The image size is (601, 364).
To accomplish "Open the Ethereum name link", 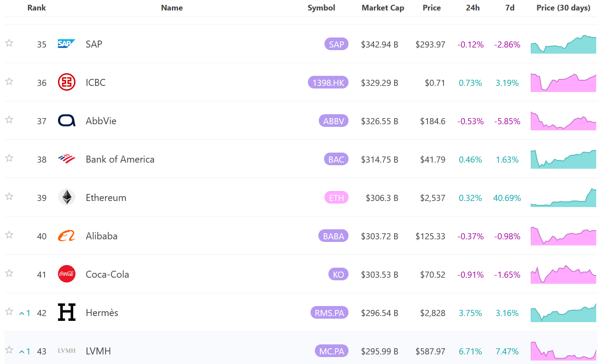I will [106, 197].
